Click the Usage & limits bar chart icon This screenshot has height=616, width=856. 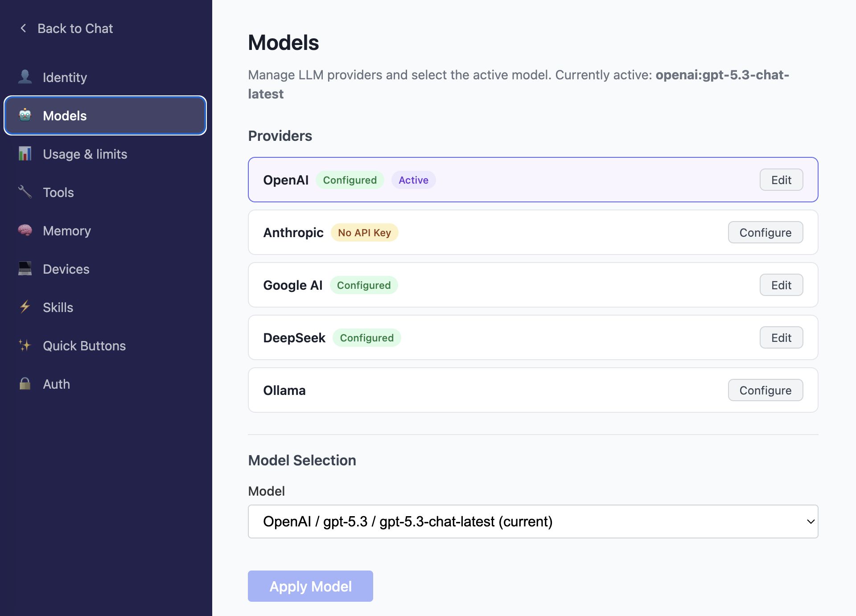pyautogui.click(x=25, y=153)
